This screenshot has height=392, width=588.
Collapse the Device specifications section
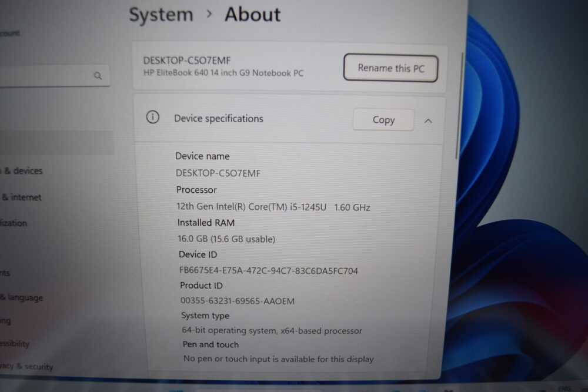[428, 120]
